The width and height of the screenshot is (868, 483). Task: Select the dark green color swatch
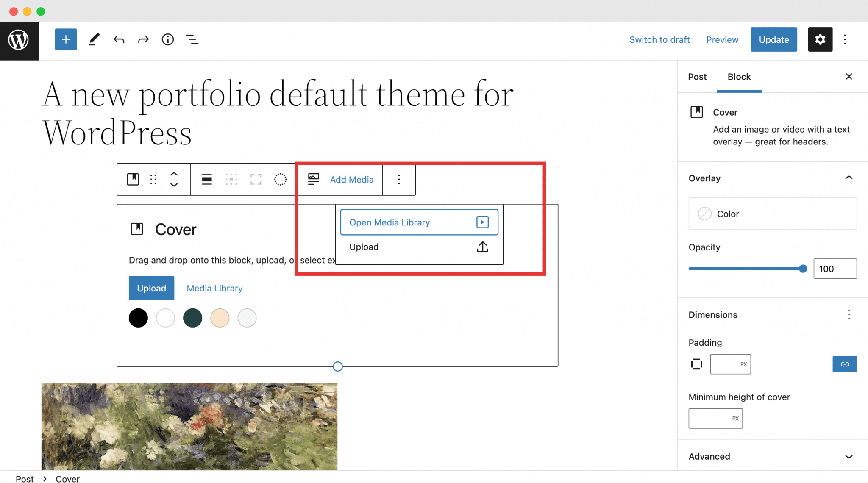coord(193,318)
